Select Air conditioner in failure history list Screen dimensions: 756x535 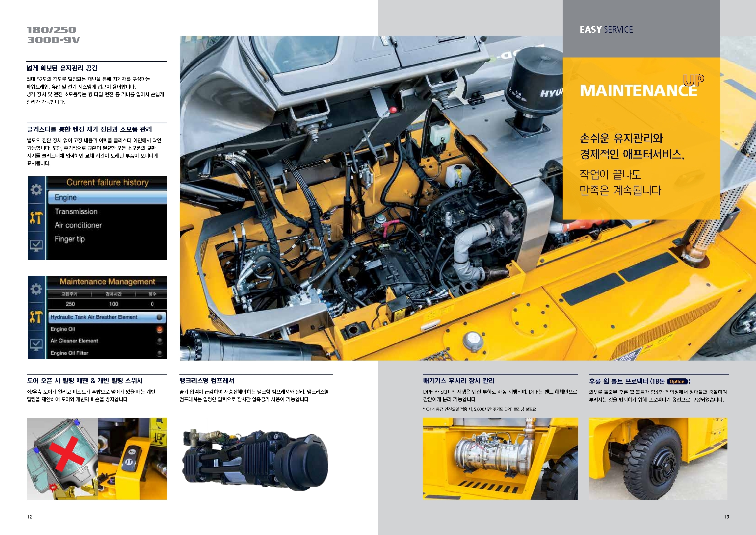(78, 225)
